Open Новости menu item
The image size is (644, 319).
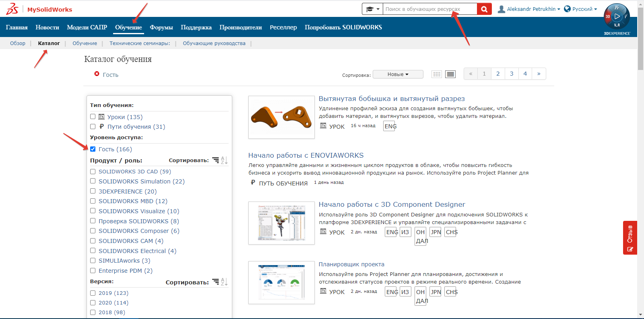coord(47,27)
